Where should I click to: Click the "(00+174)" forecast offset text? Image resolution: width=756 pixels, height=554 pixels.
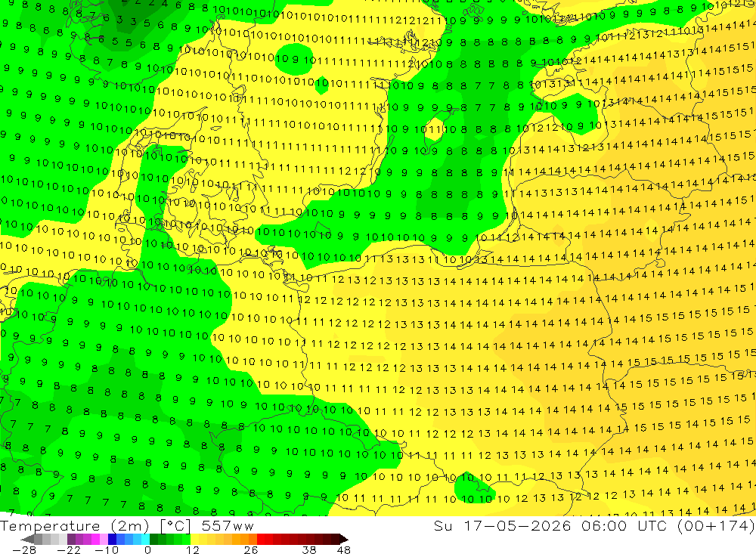[x=717, y=525]
